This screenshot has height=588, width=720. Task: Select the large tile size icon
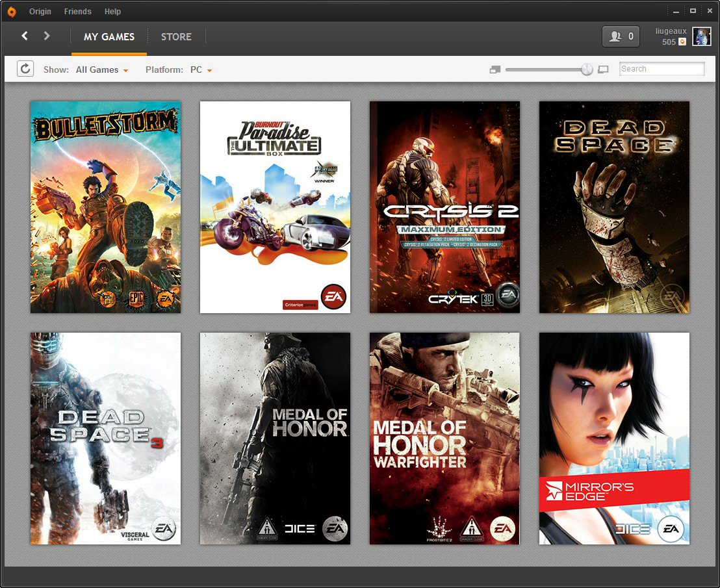[603, 70]
